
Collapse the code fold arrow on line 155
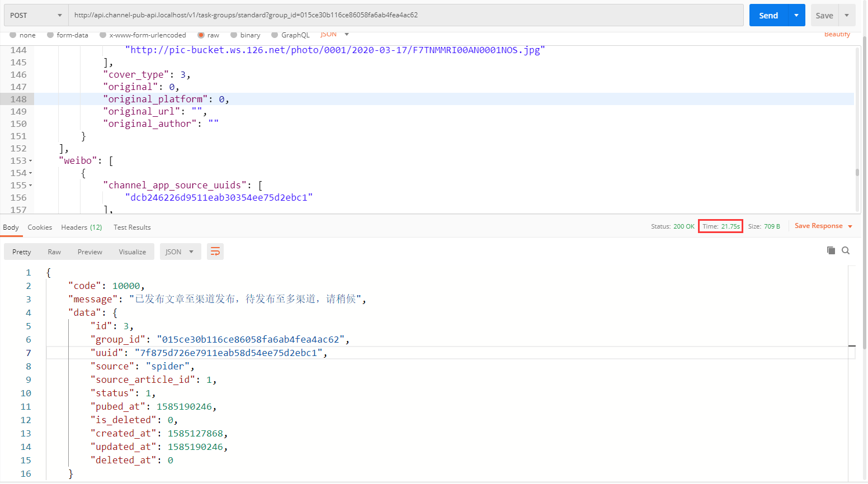pos(30,186)
